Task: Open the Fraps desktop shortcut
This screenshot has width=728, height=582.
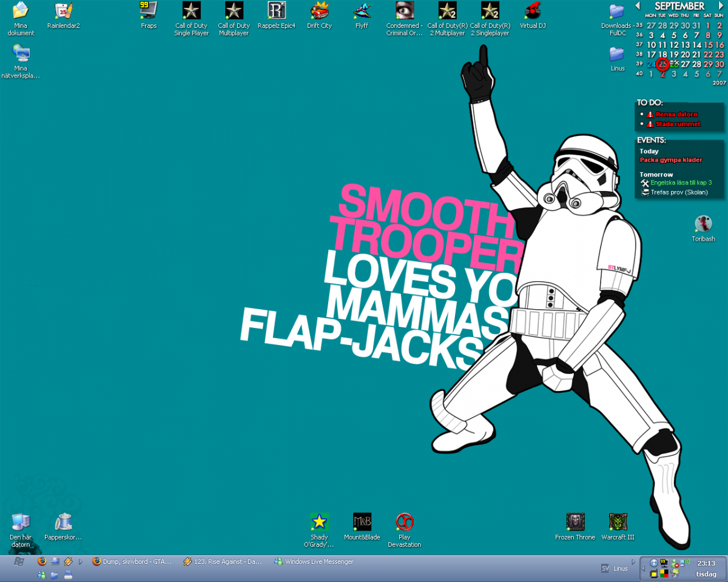Action: coord(149,11)
